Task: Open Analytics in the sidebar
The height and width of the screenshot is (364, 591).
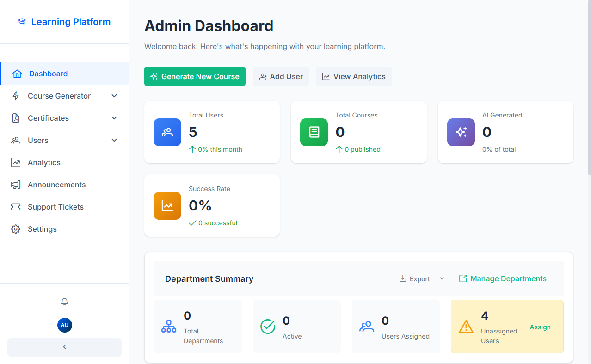Action: click(44, 162)
